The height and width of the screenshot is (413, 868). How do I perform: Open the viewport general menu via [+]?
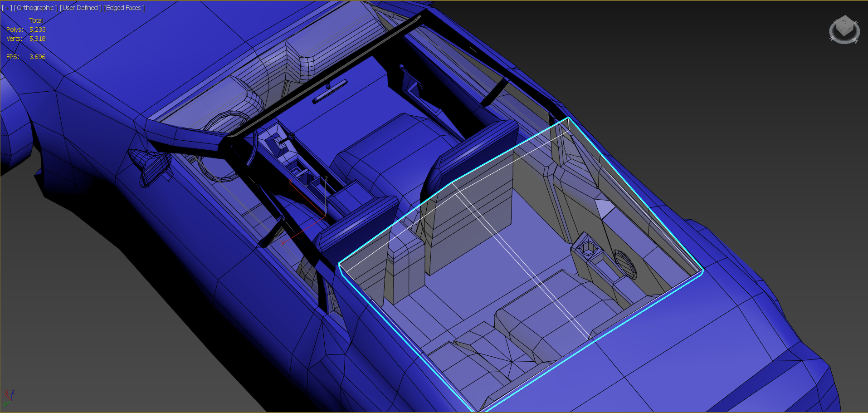pyautogui.click(x=6, y=7)
